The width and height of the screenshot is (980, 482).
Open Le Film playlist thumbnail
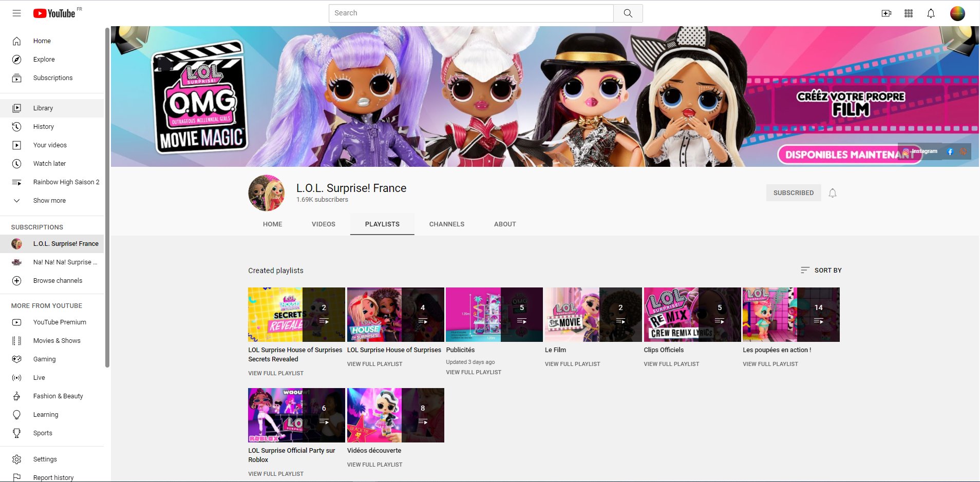pyautogui.click(x=593, y=315)
